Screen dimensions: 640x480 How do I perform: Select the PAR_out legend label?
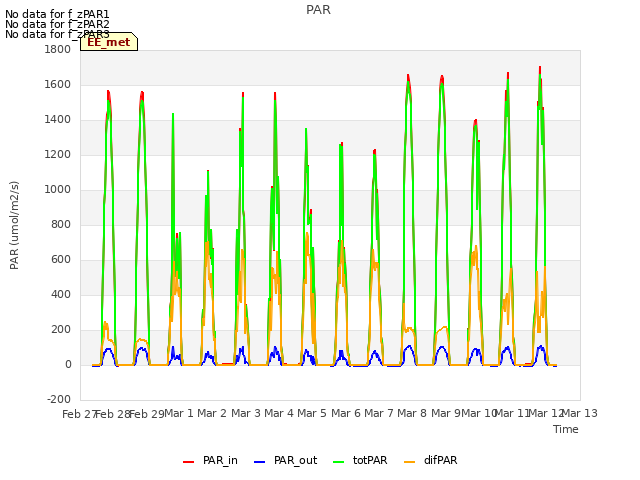tap(296, 460)
